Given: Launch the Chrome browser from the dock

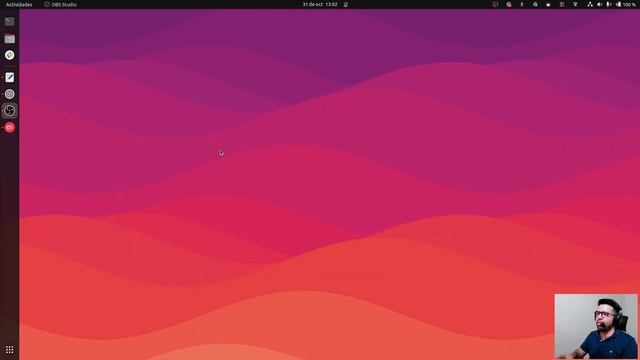Looking at the screenshot, I should click(x=9, y=55).
